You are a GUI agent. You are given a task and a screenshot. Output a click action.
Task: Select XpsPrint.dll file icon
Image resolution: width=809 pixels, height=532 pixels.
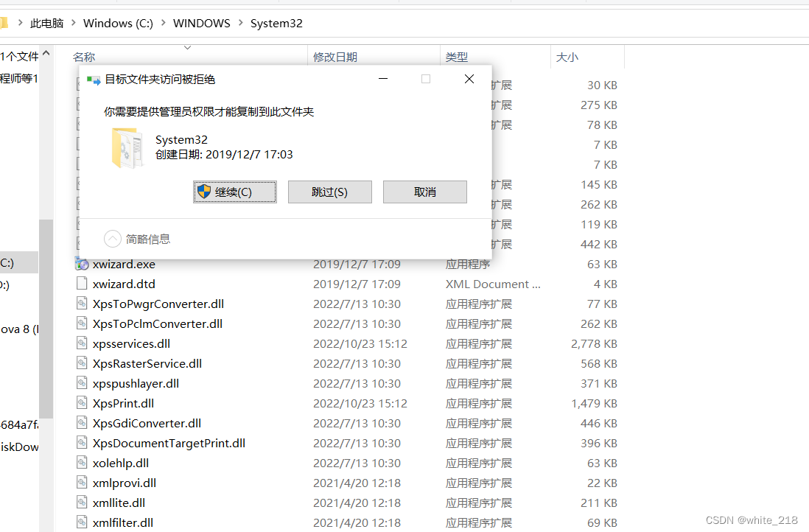pyautogui.click(x=82, y=403)
